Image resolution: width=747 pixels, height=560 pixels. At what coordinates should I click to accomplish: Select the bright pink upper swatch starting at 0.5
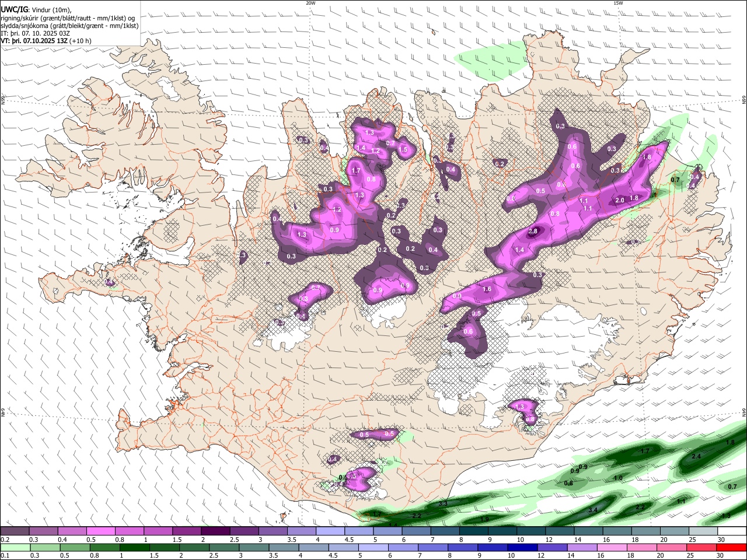tap(101, 531)
